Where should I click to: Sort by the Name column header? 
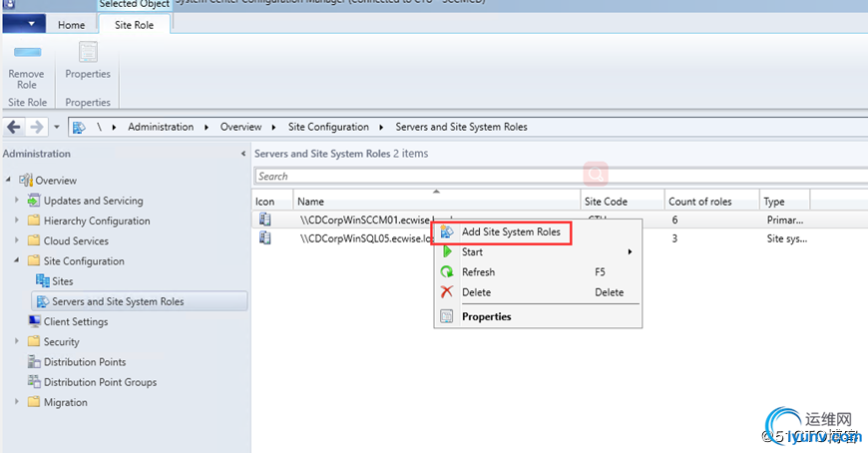pyautogui.click(x=436, y=201)
